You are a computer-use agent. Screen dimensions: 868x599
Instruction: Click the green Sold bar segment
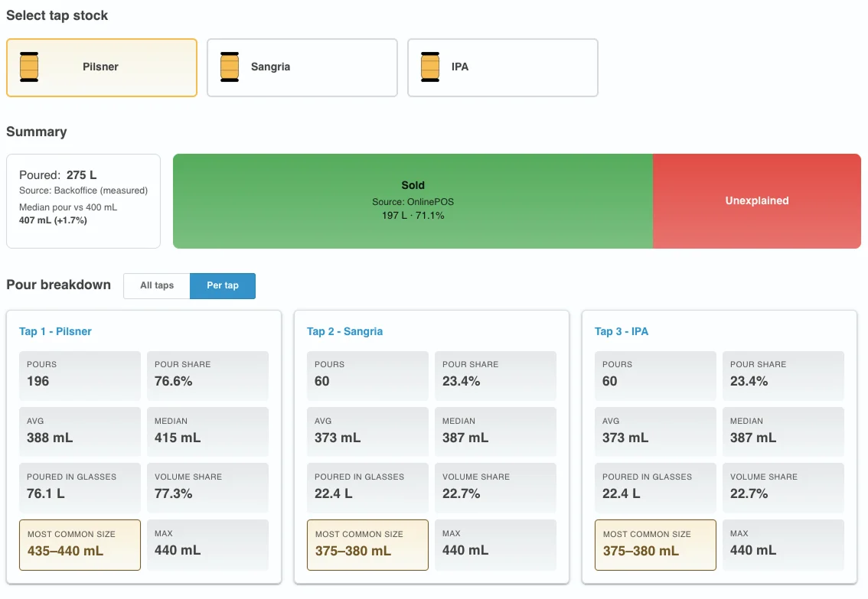coord(413,200)
